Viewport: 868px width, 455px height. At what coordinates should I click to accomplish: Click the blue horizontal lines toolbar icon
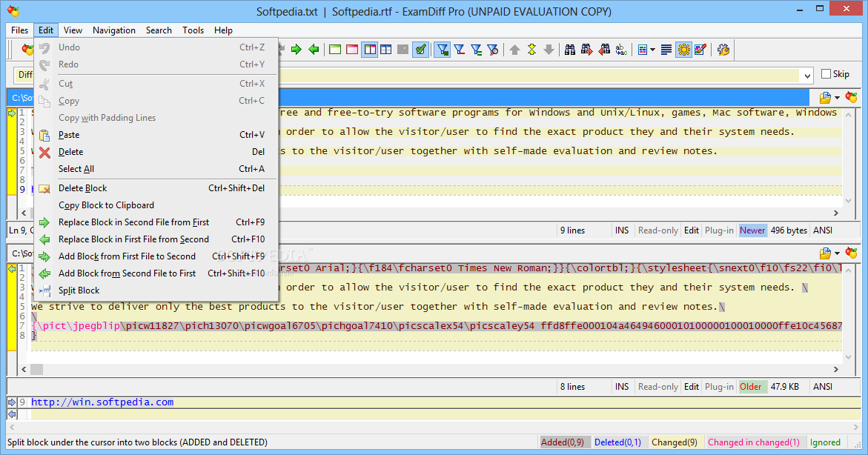click(666, 50)
